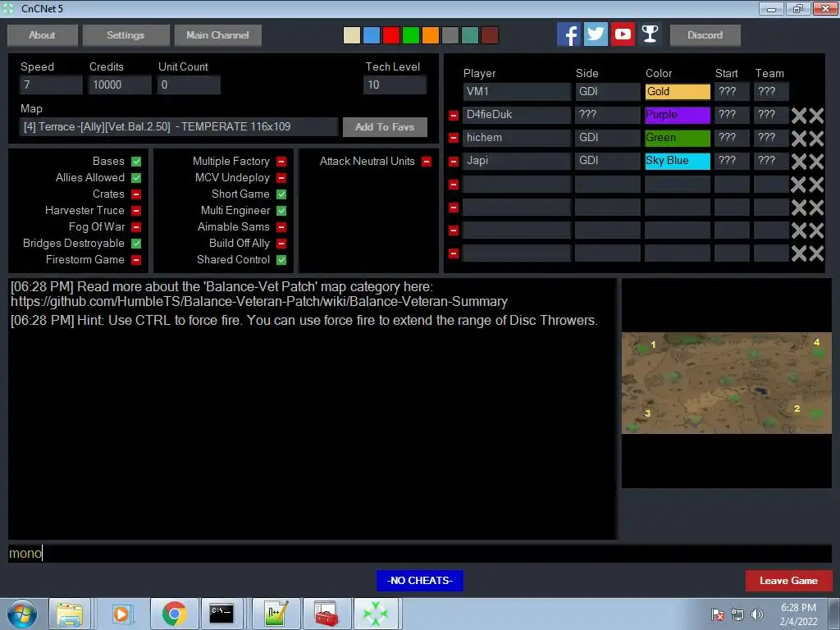Toggle the Multi Engineer checkbox
The image size is (840, 630).
click(281, 211)
